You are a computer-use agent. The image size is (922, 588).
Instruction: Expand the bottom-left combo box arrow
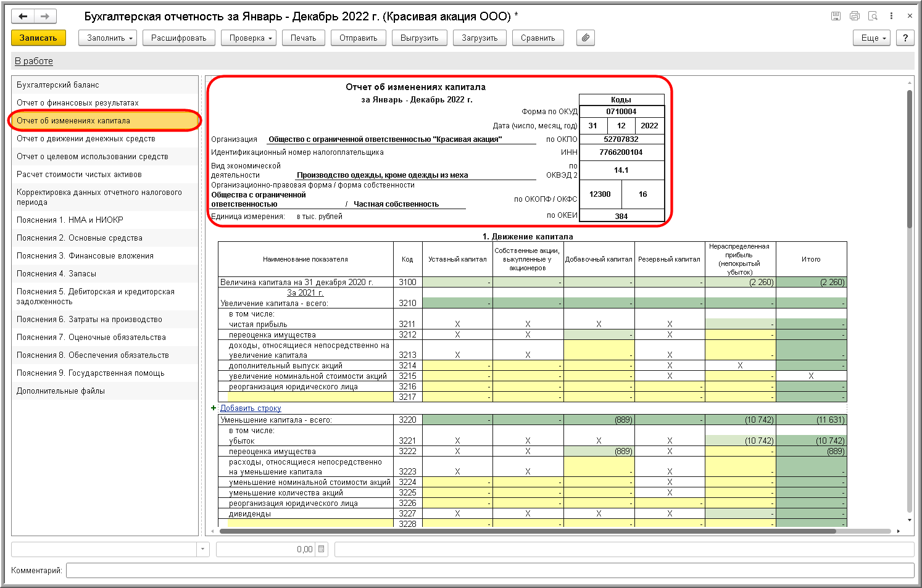coord(203,549)
